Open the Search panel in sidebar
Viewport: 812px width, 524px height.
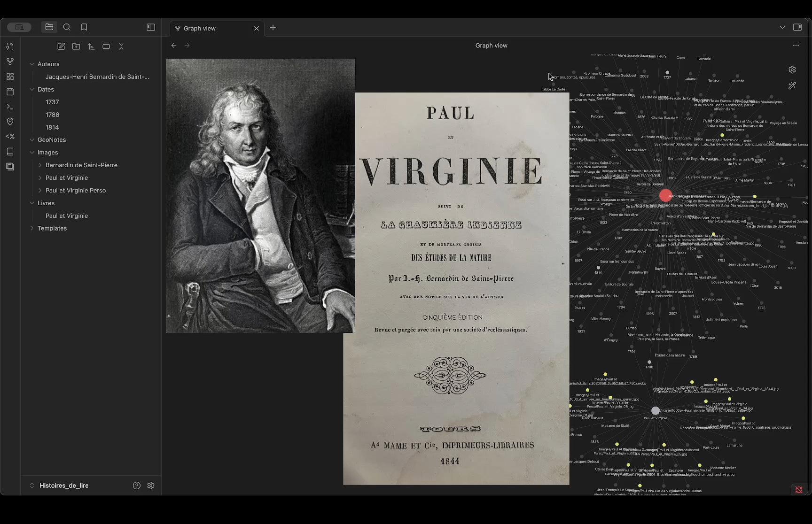point(67,27)
